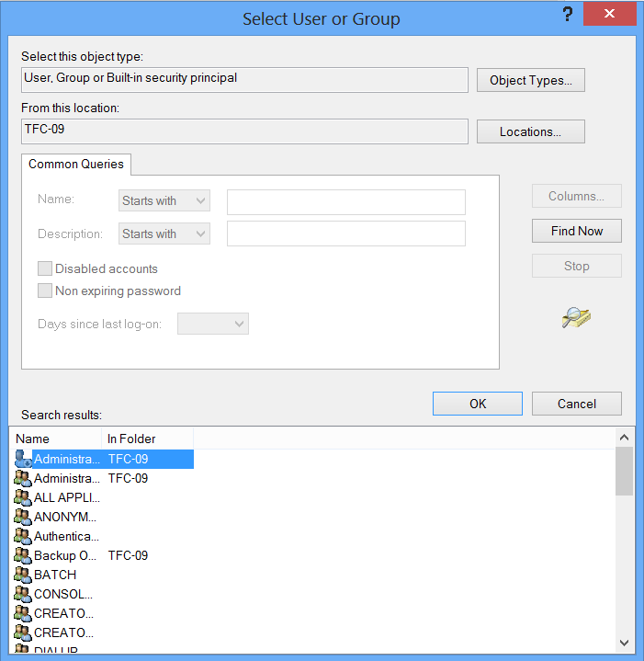Click Find Now to search
The height and width of the screenshot is (661, 644).
pyautogui.click(x=577, y=231)
